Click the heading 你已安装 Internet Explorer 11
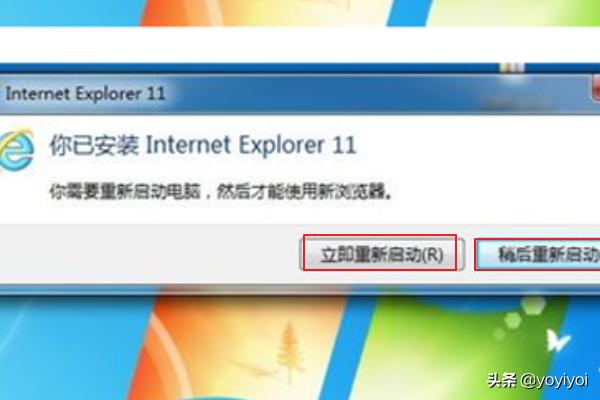This screenshot has width=600, height=400. pyautogui.click(x=203, y=145)
